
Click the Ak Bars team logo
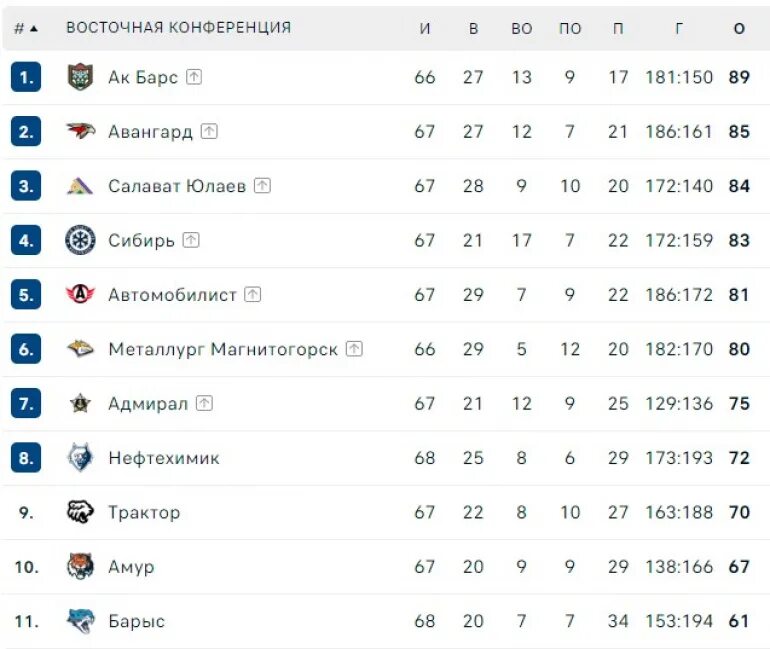tap(80, 77)
